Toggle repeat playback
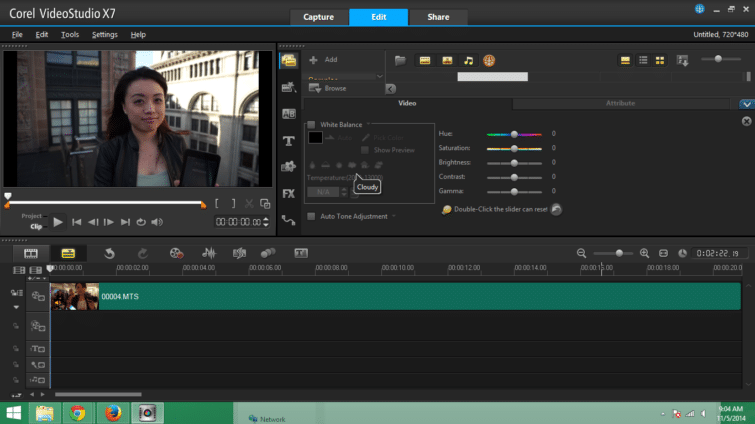 (141, 222)
